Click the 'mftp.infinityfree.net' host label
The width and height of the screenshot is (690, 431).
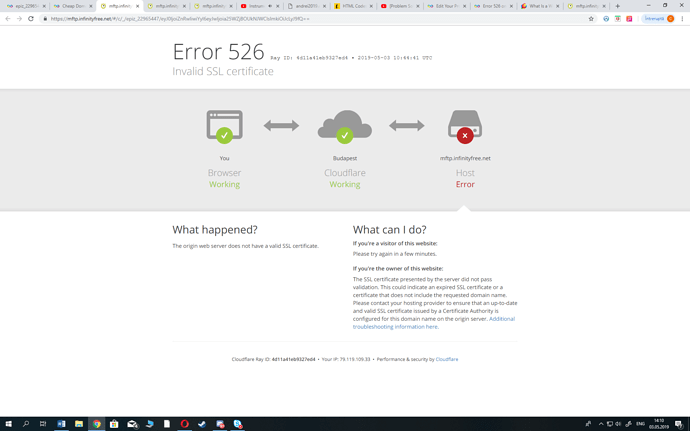[465, 158]
